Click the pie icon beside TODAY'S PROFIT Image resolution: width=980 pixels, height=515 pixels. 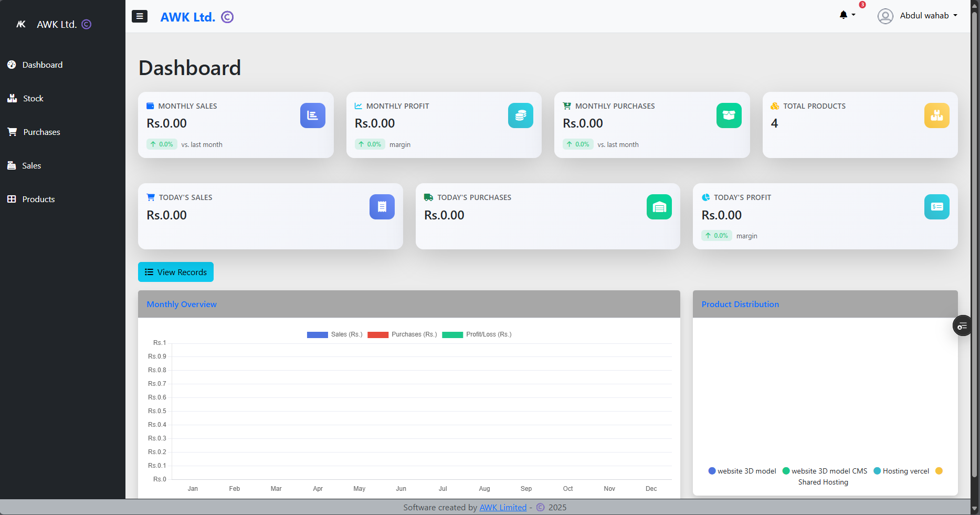pyautogui.click(x=706, y=197)
